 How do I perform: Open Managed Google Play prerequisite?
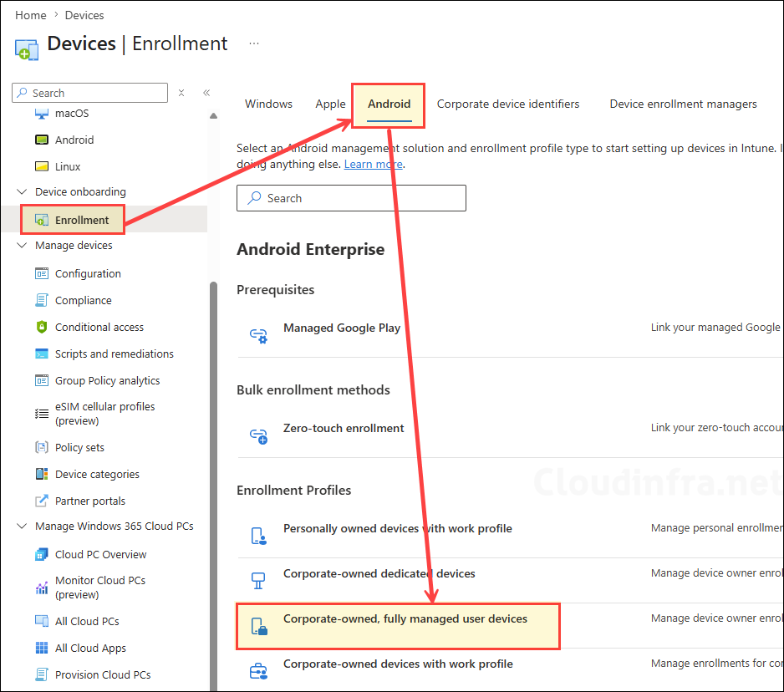pyautogui.click(x=342, y=328)
